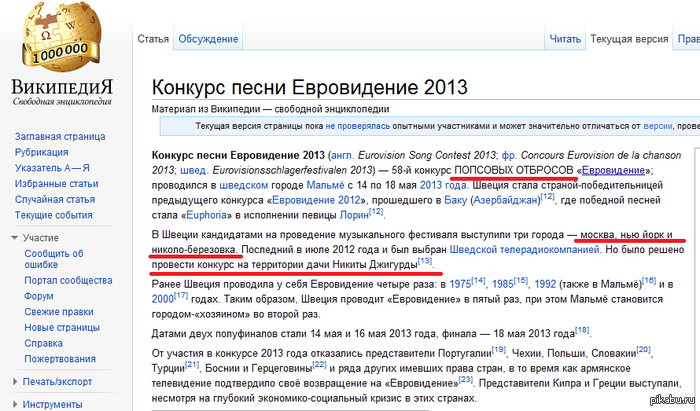Viewport: 700px width, 411px height.
Task: Click the Euphoria song link
Action: pos(206,215)
